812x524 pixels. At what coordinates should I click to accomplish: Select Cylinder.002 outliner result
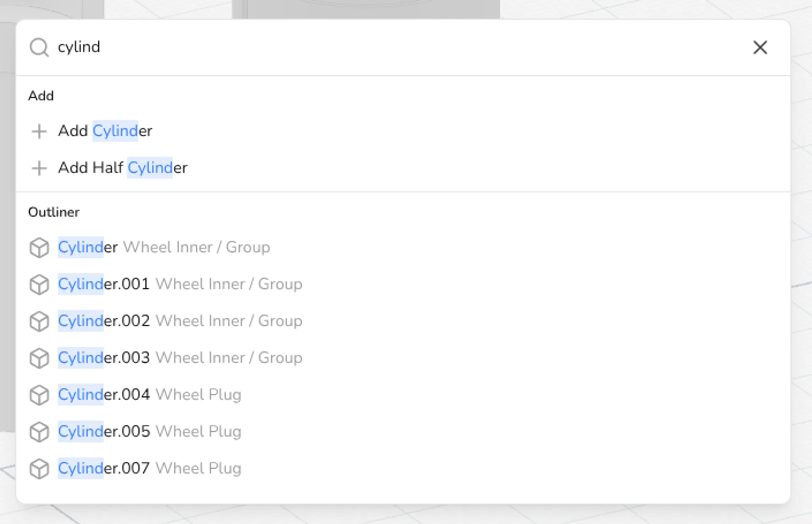[x=403, y=321]
